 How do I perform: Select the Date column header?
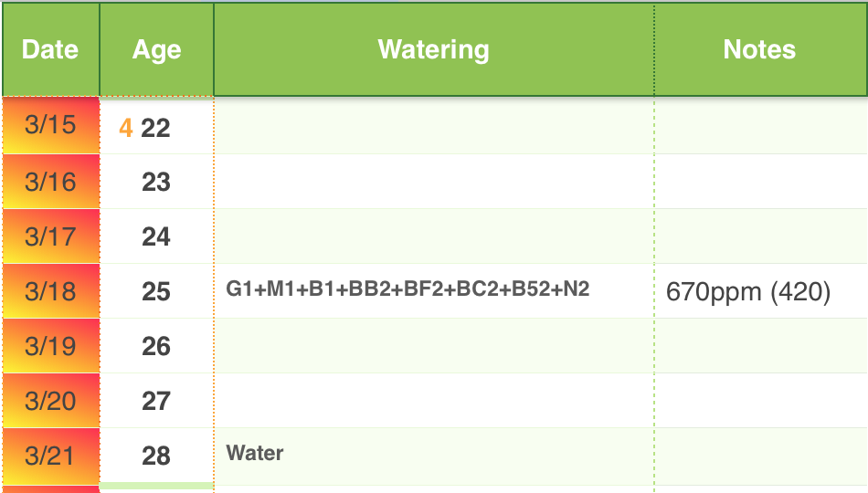pyautogui.click(x=51, y=49)
